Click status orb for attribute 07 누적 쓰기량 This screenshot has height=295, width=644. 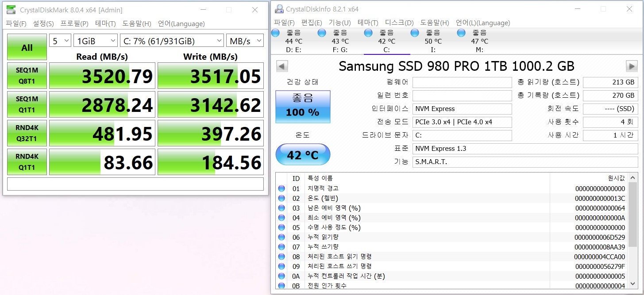pos(282,247)
